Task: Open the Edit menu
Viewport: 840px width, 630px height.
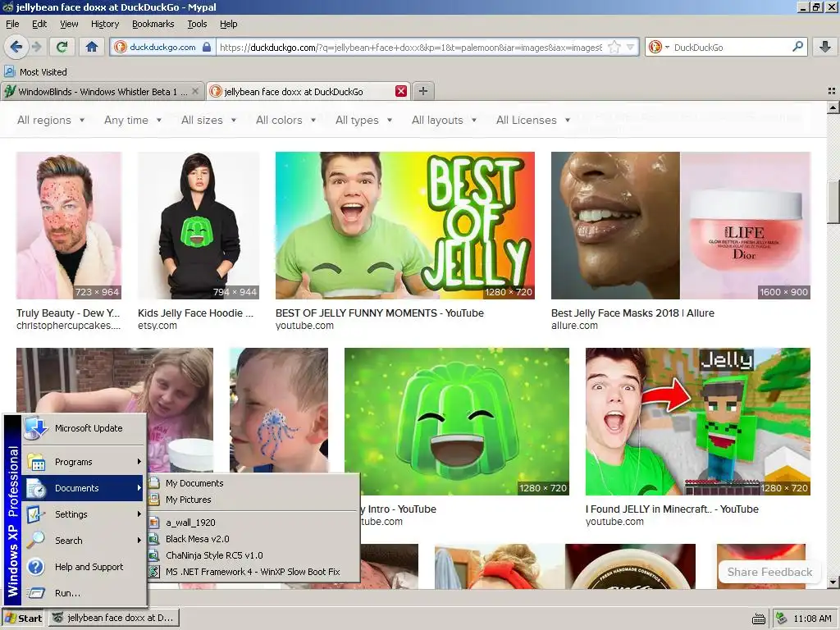Action: pos(39,24)
